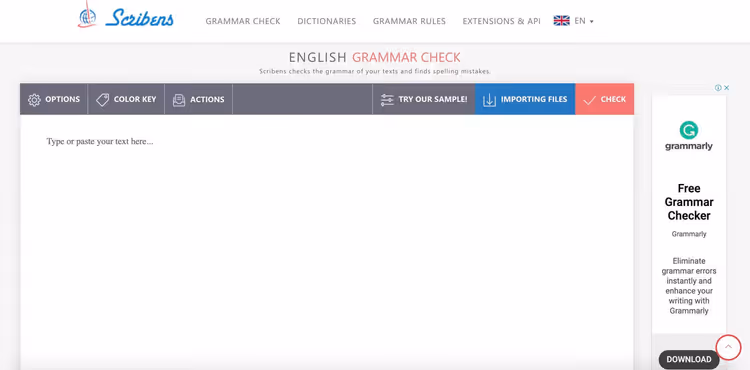Click the Actions document icon

coord(179,100)
